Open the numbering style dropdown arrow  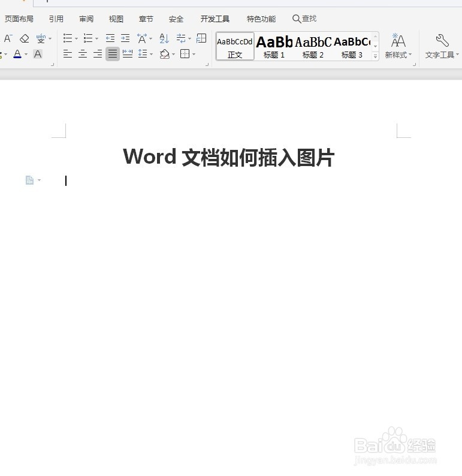(96, 38)
